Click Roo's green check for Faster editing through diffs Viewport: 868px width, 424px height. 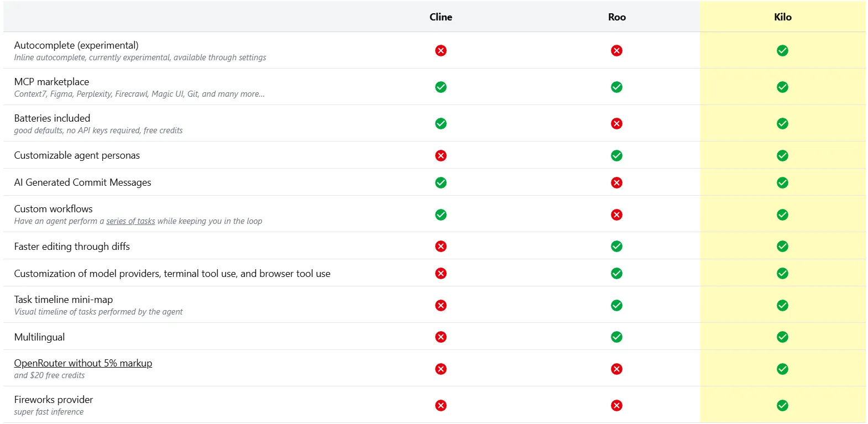click(x=616, y=246)
